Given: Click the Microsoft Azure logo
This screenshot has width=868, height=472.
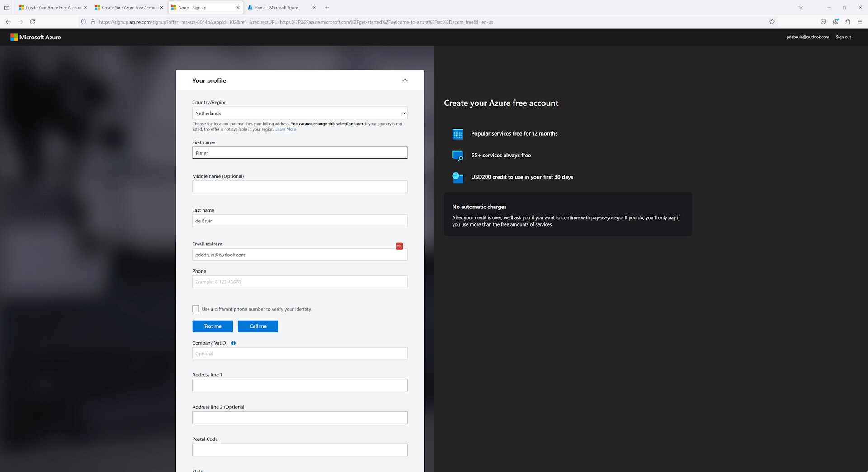Looking at the screenshot, I should pyautogui.click(x=36, y=37).
